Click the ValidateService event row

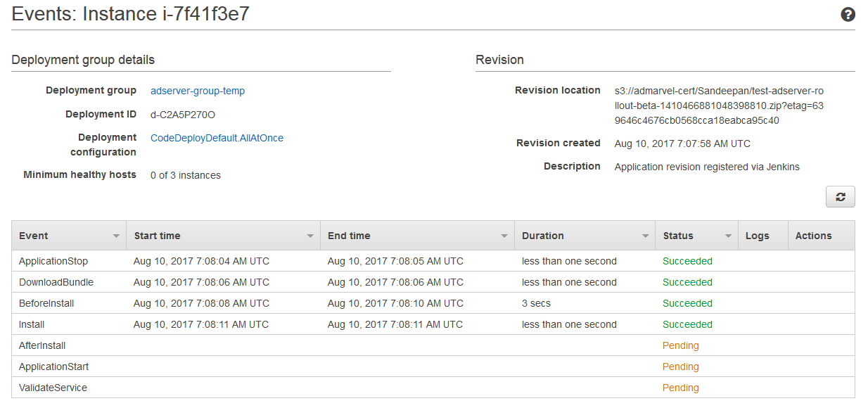tap(53, 388)
